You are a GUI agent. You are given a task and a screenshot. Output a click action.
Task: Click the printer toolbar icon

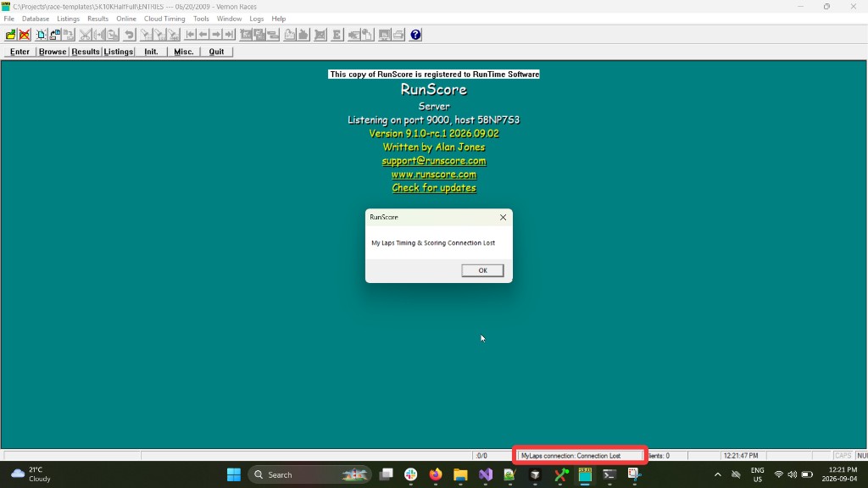[x=398, y=35]
